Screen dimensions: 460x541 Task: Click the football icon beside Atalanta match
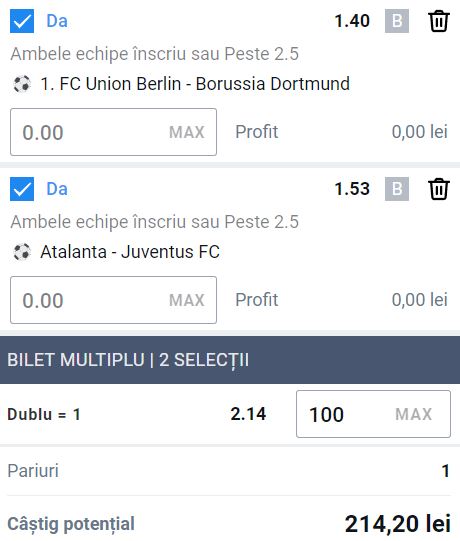tap(22, 252)
